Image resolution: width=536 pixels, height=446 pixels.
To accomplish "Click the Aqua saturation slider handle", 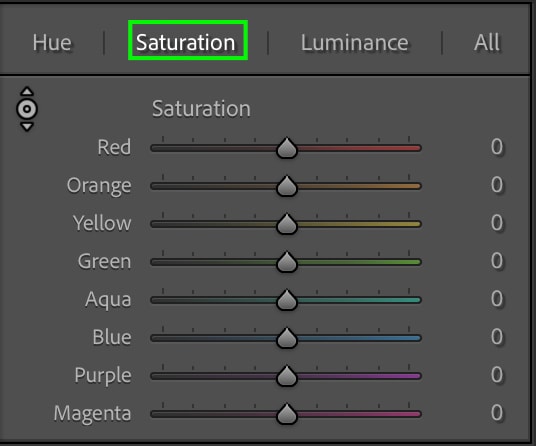I will coord(287,300).
